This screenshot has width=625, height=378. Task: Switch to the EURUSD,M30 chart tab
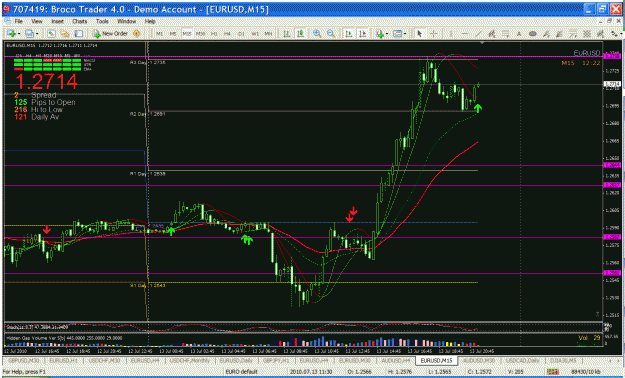pos(355,361)
